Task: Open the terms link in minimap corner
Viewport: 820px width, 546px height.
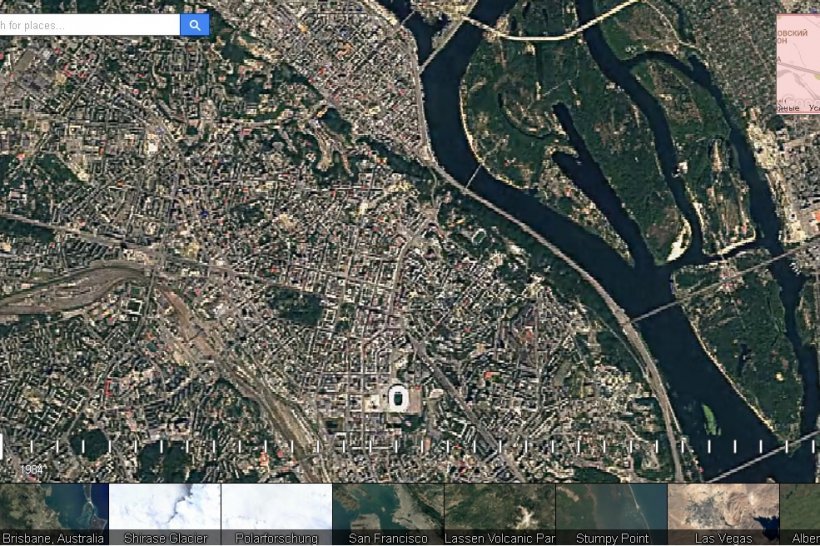Action: pos(813,108)
